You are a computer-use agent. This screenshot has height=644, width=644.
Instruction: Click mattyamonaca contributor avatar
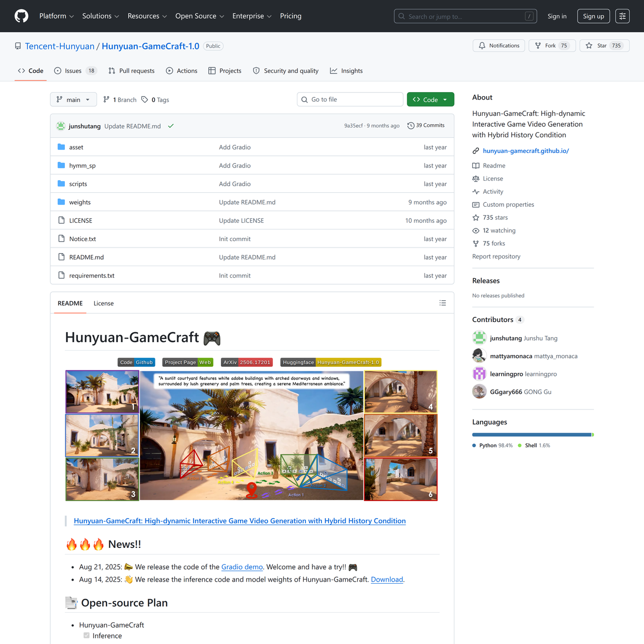coord(479,356)
